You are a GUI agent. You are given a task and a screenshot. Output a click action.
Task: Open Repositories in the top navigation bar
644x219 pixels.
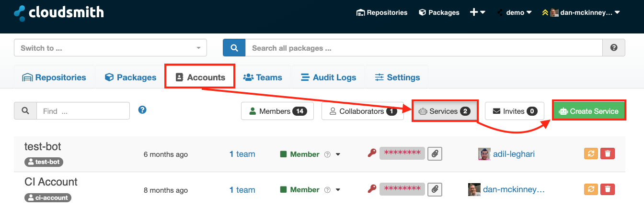(382, 12)
